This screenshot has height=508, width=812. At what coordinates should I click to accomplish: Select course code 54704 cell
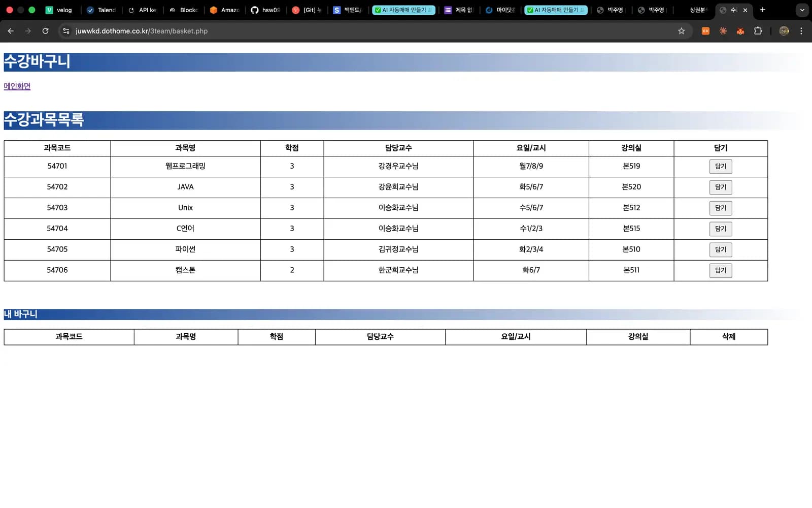57,229
